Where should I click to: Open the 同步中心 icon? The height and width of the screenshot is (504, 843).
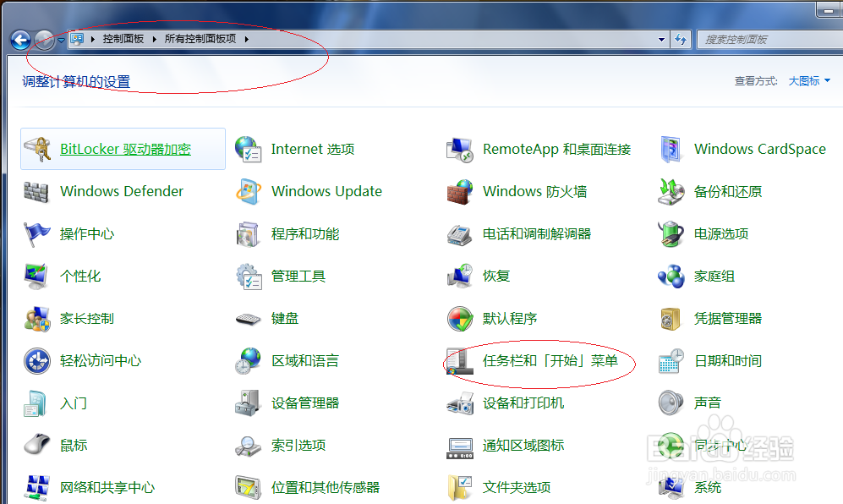(671, 446)
